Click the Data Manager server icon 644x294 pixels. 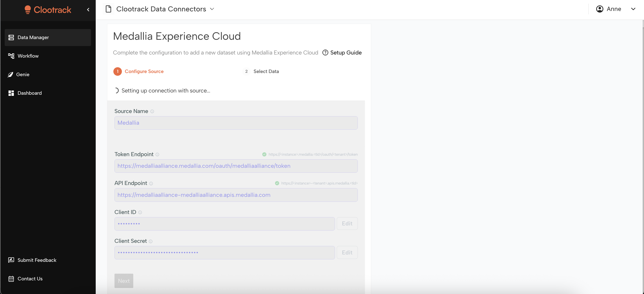11,38
